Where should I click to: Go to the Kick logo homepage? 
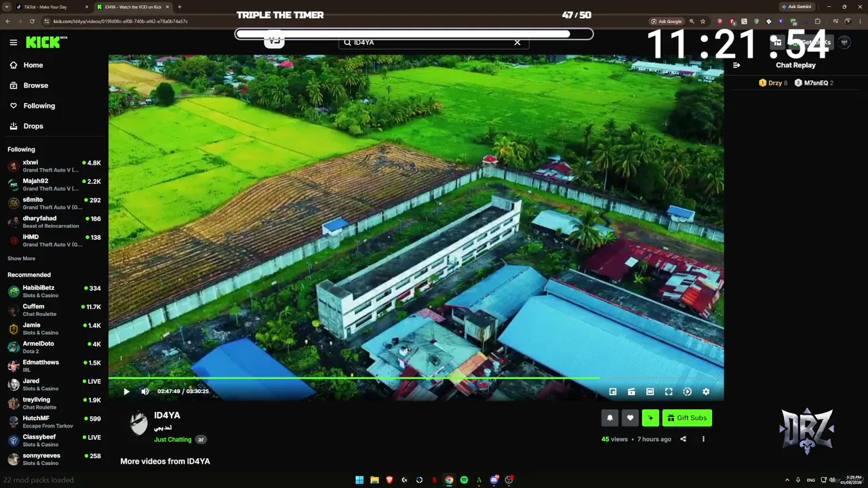(x=46, y=42)
